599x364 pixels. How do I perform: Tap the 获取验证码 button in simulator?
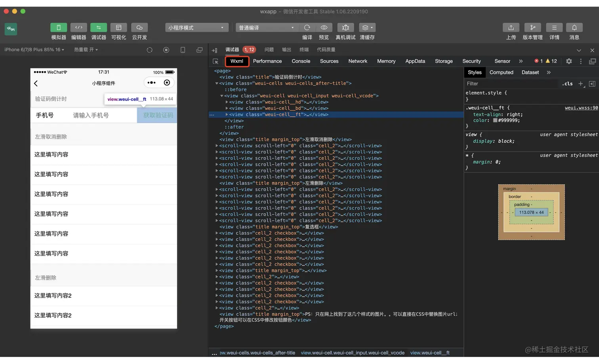157,115
